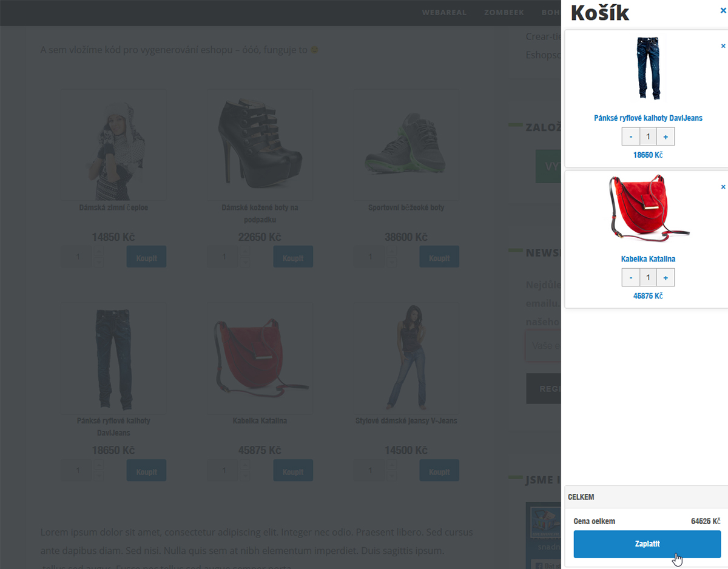This screenshot has width=728, height=569.
Task: Select the red handbag thumbnail in the cart
Action: tap(648, 208)
